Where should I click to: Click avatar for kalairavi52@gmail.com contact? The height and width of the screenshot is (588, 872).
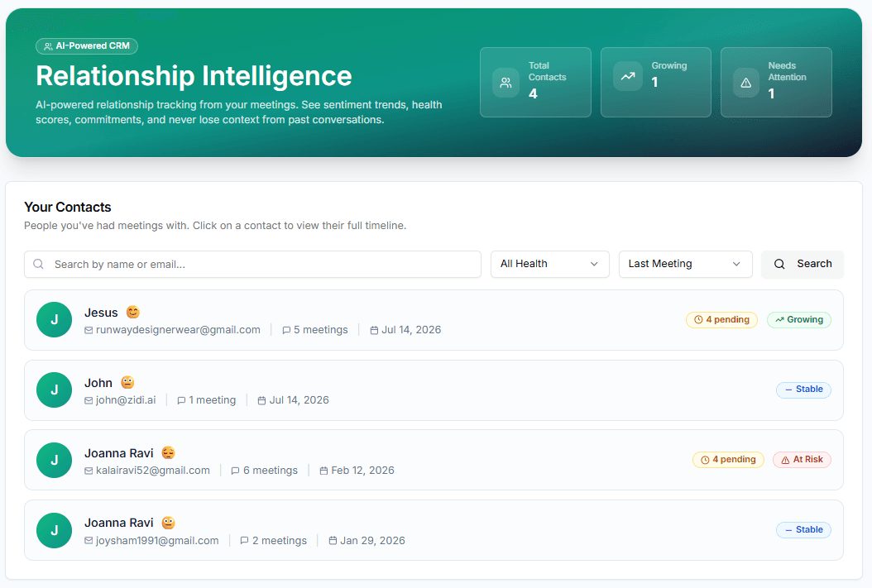pyautogui.click(x=54, y=460)
